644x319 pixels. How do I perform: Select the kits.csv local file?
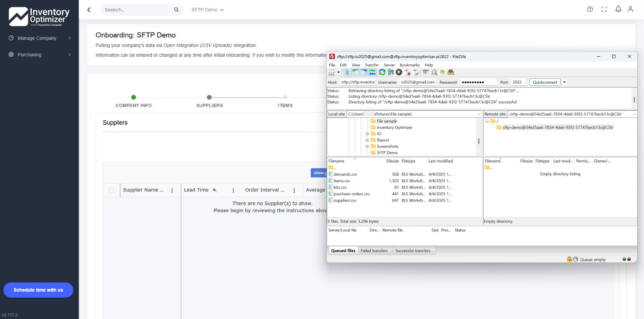tap(340, 187)
